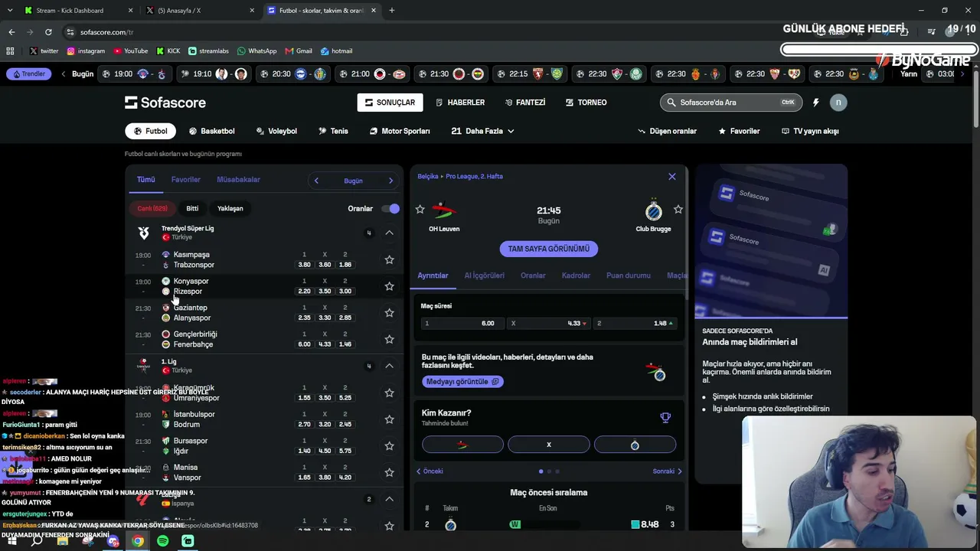Favorite OH Leuven with its star
This screenshot has height=551, width=980.
point(420,210)
